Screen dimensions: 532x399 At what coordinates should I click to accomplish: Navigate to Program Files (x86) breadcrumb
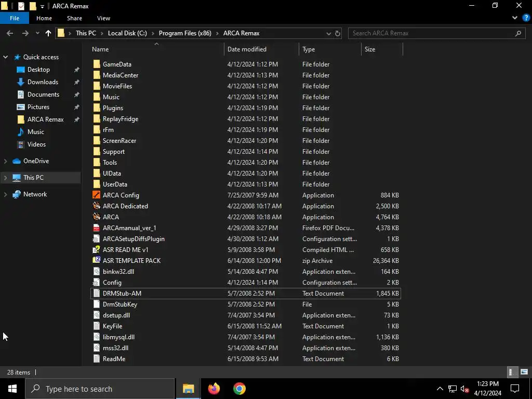tap(185, 33)
